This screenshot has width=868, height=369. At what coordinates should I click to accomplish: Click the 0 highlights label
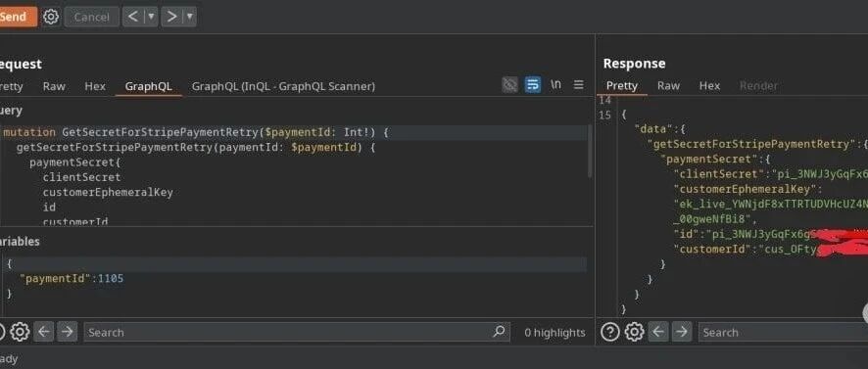555,333
